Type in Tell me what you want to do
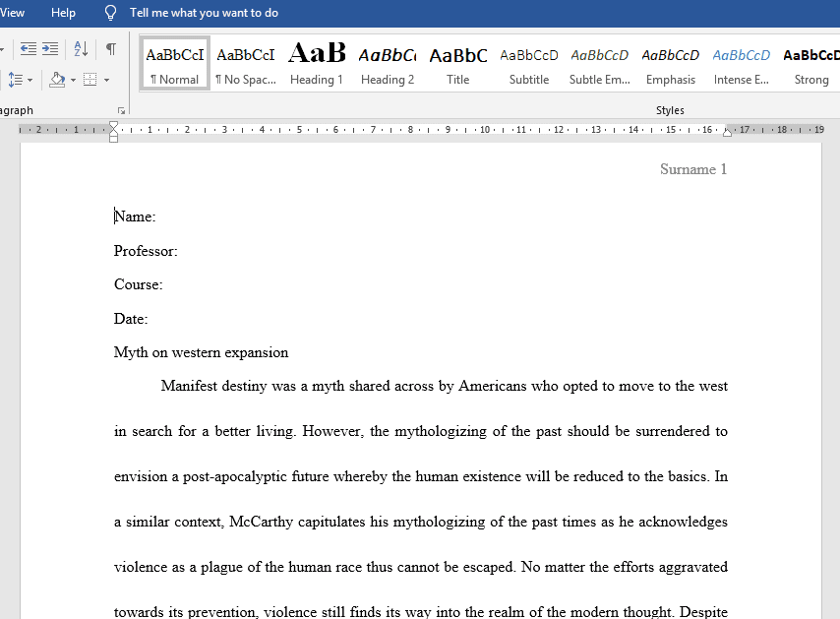This screenshot has width=840, height=619. (204, 13)
